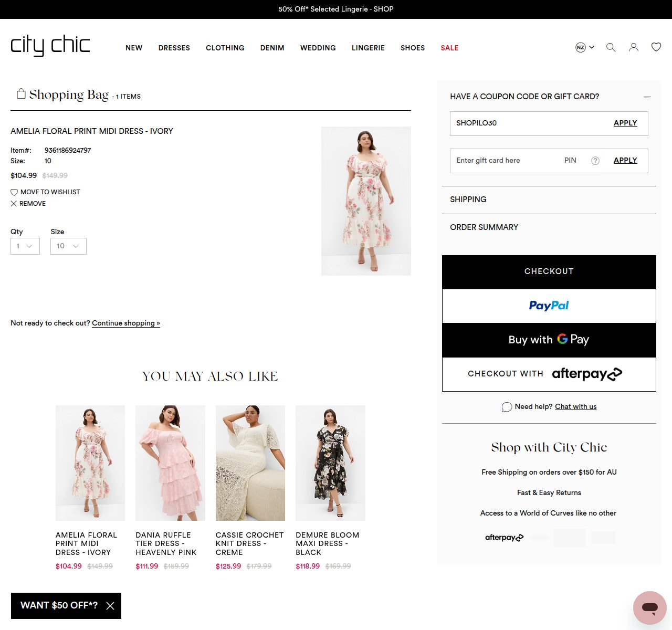This screenshot has height=630, width=672.
Task: Click the gift card PIN help icon
Action: [595, 161]
